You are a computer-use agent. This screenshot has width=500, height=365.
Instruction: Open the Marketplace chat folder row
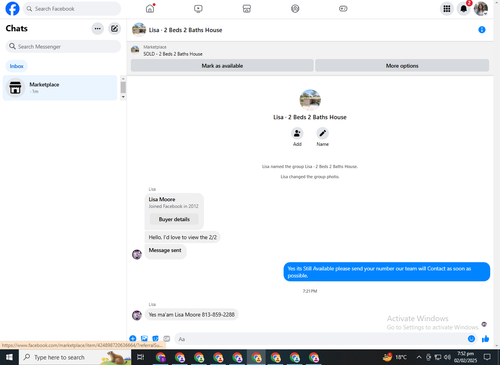tap(60, 88)
